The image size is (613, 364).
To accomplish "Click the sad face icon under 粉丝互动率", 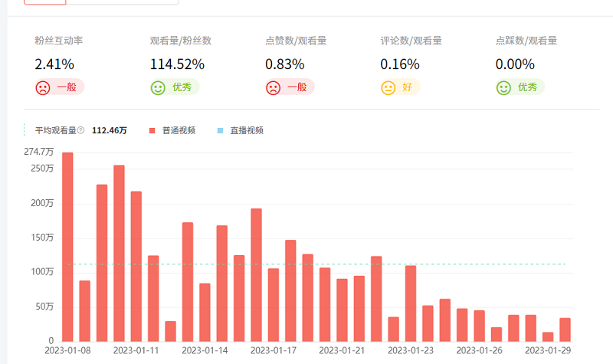I will pyautogui.click(x=43, y=87).
